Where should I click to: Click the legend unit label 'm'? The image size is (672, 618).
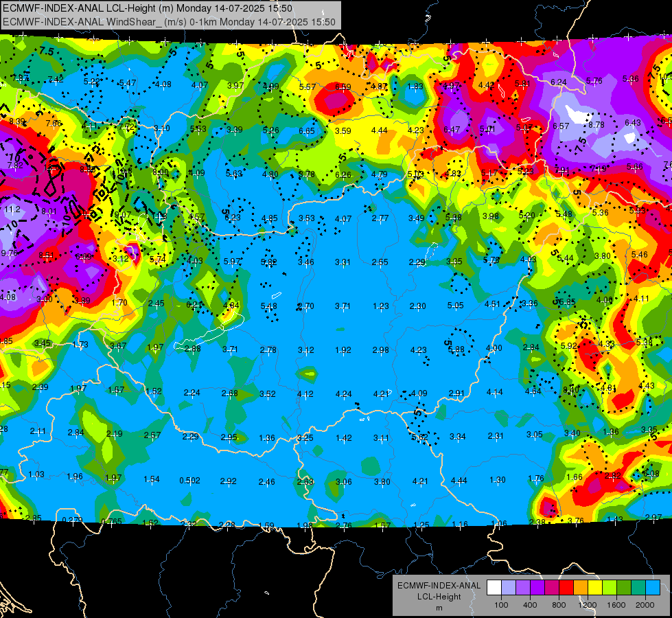tap(439, 608)
